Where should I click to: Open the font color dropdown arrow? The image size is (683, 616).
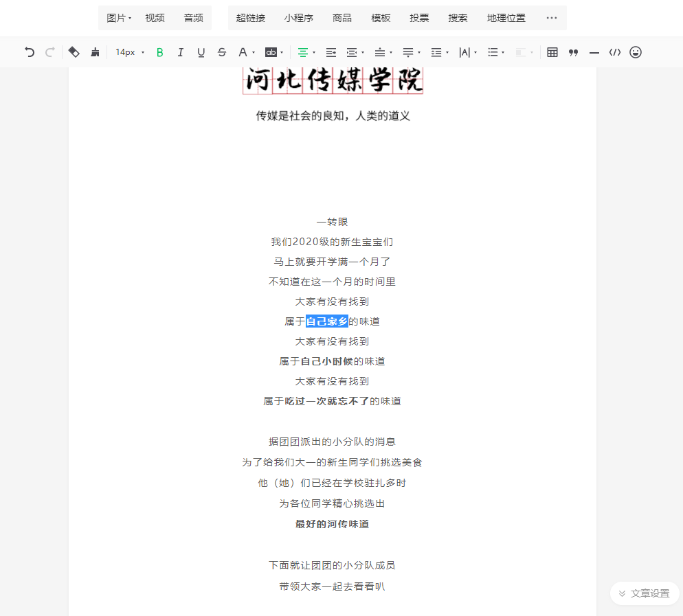tap(254, 53)
